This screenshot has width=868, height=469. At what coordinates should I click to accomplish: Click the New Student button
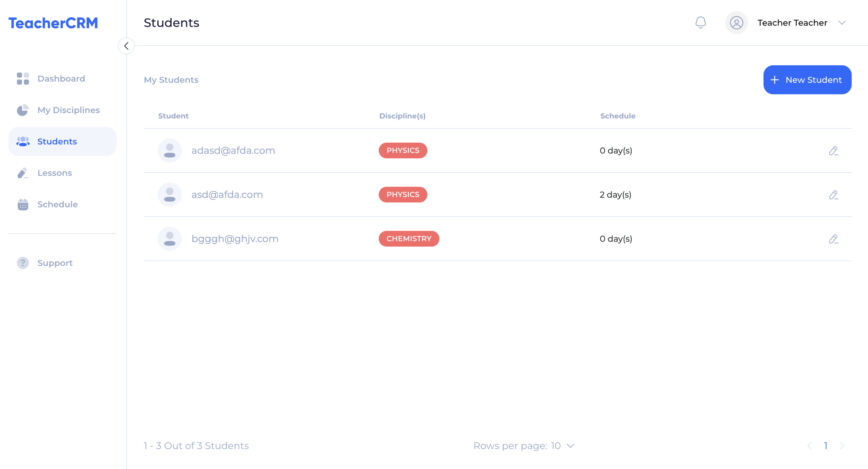807,80
